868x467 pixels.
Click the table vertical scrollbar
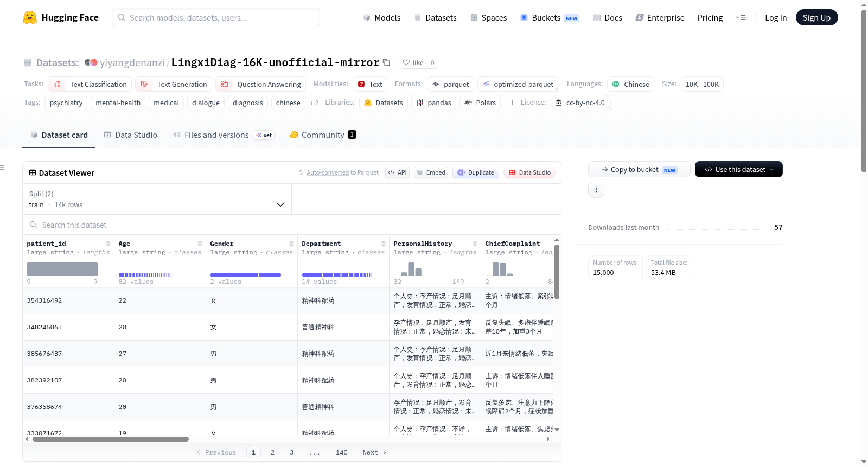click(x=557, y=272)
